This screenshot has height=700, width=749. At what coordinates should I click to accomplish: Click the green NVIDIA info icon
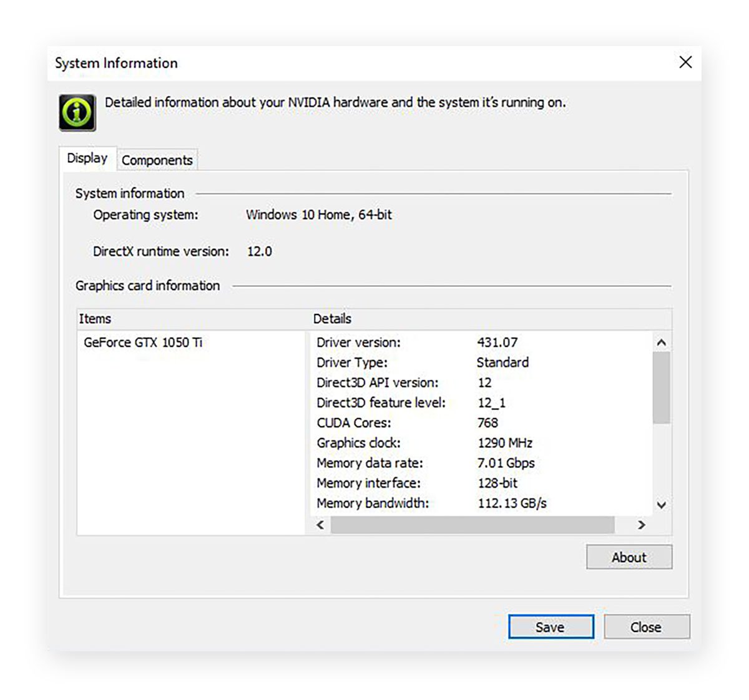[x=77, y=112]
